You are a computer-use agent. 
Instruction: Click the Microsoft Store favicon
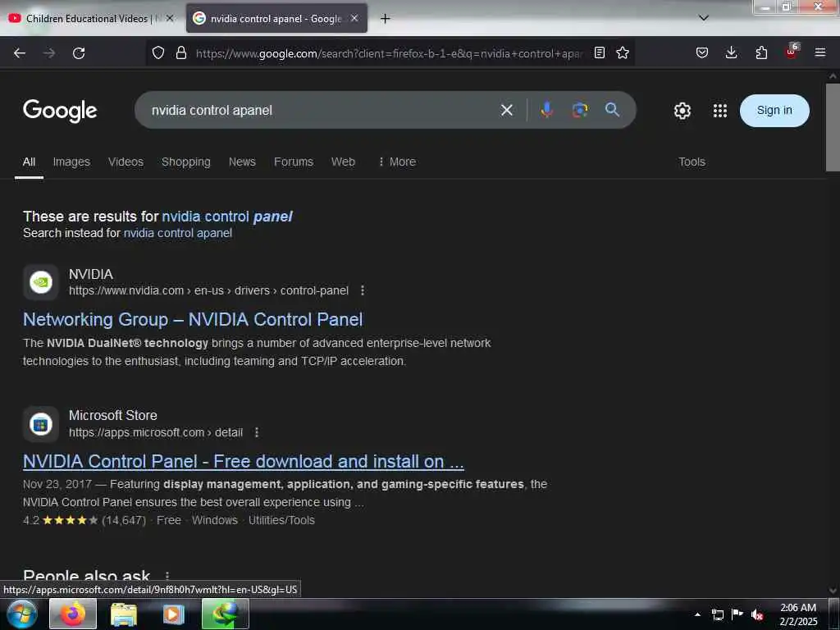(x=41, y=424)
